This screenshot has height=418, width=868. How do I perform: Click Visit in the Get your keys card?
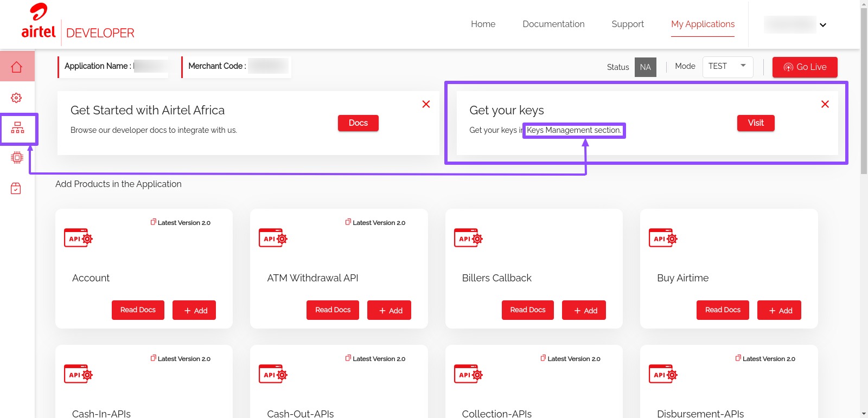(756, 123)
